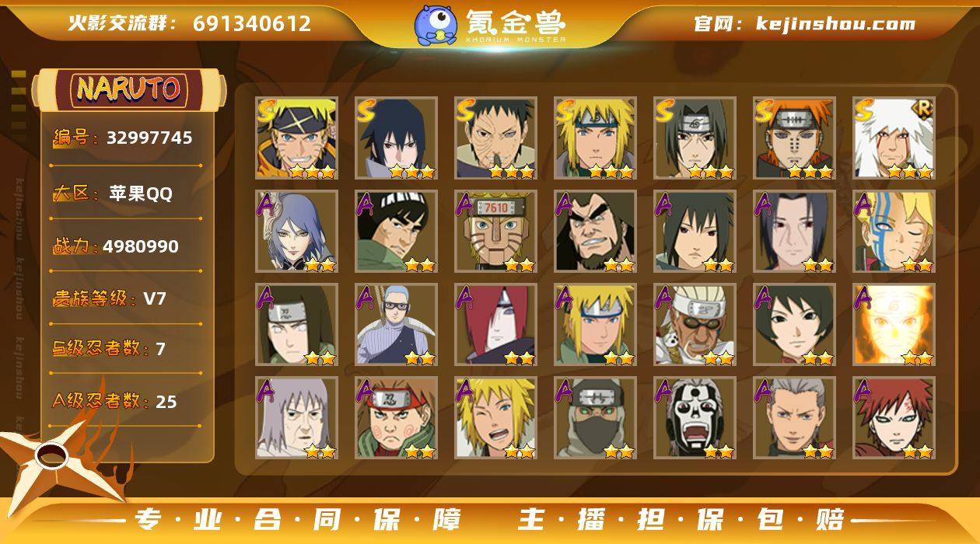The height and width of the screenshot is (544, 980).
Task: Click the white-haired Jiraiya portrait
Action: tap(894, 138)
